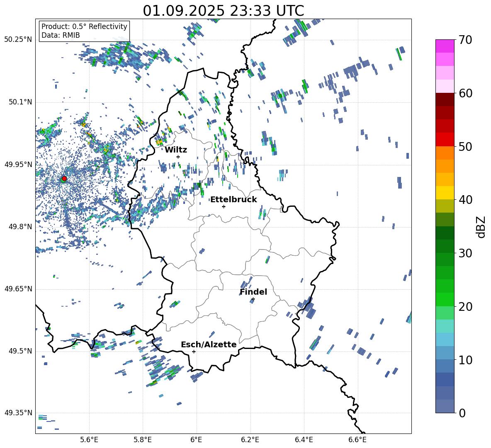491x448 pixels.
Task: Click the 60 tick label on colorbar
Action: pos(465,93)
